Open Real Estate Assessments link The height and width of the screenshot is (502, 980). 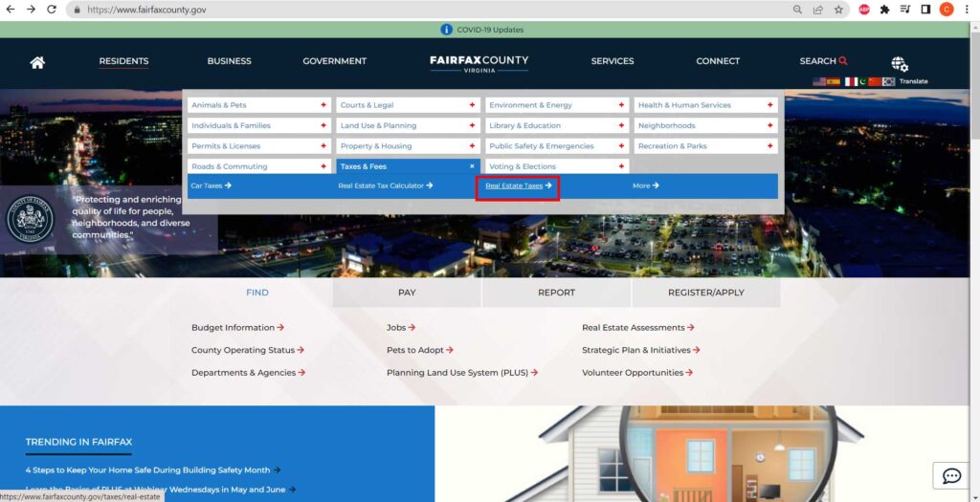[638, 327]
